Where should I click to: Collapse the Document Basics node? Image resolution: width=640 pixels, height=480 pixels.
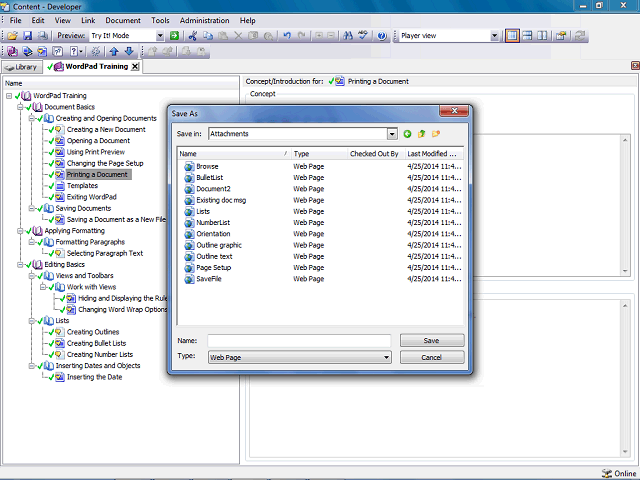tap(20, 107)
